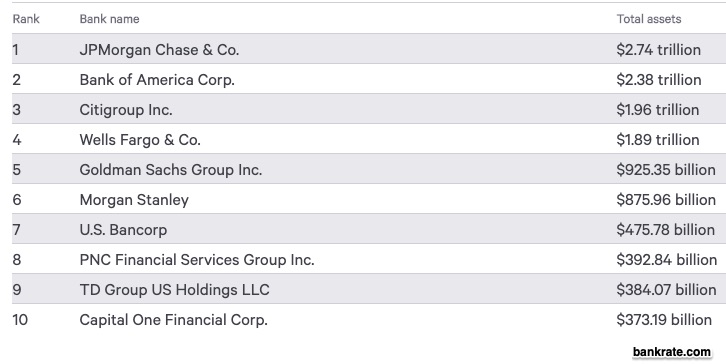
Task: Click the $2.74 trillion asset value
Action: click(658, 50)
